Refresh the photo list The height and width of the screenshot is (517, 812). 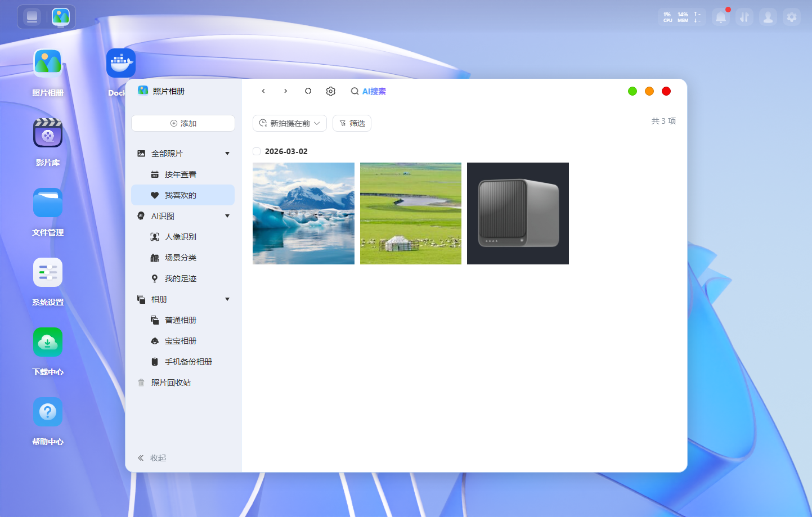coord(308,91)
